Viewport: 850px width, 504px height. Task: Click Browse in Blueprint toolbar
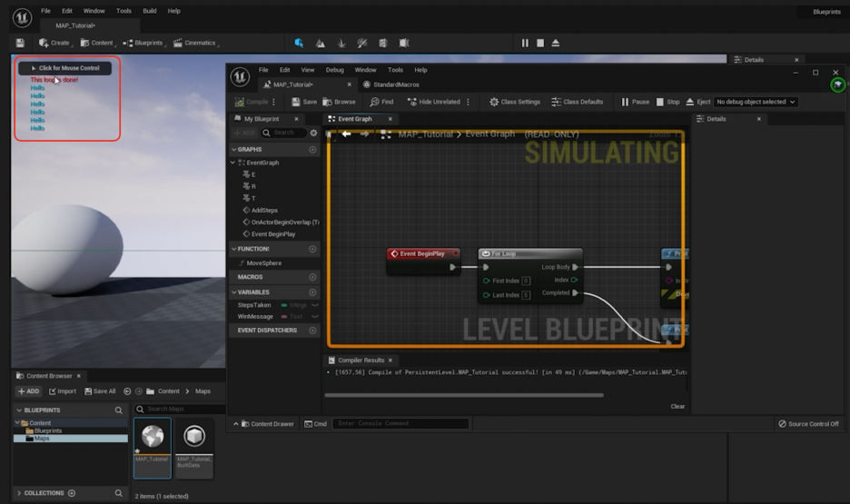pos(340,102)
